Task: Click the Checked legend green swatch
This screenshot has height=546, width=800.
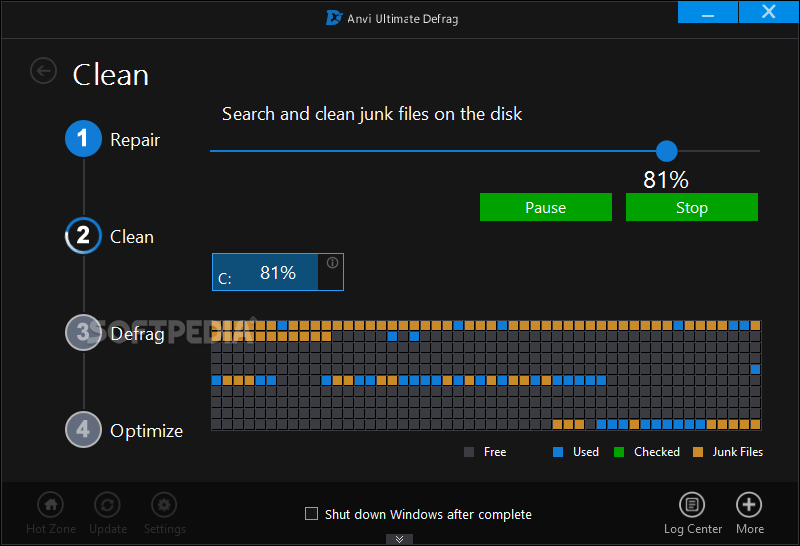Action: [619, 452]
